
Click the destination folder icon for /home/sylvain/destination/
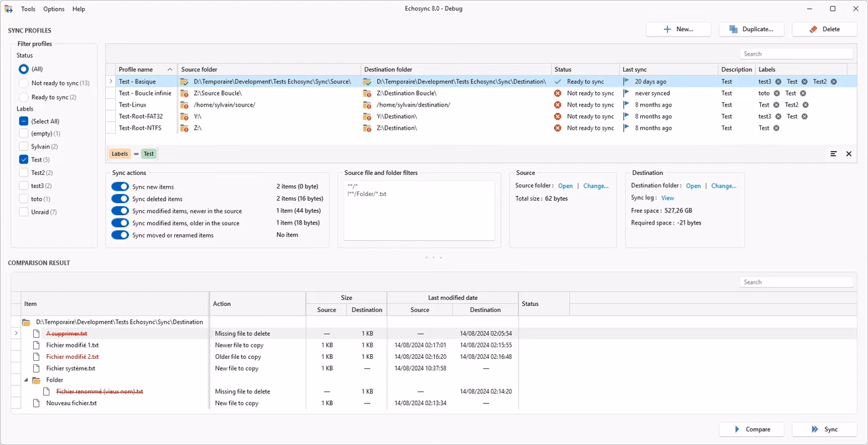[368, 104]
